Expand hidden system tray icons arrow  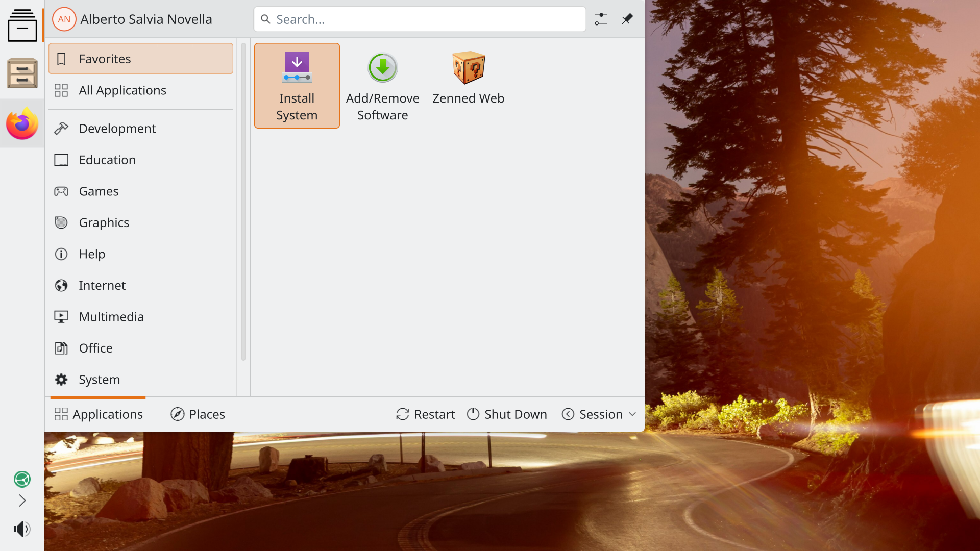click(x=22, y=500)
